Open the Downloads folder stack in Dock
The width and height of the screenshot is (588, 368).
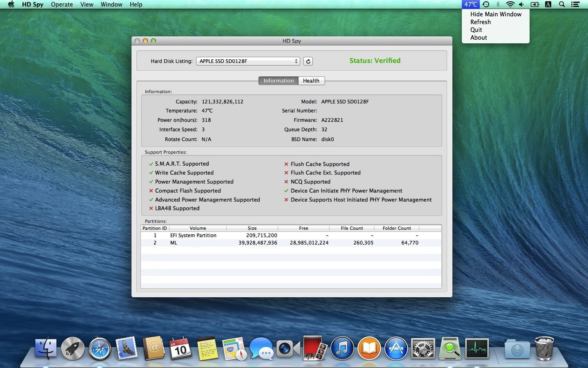(517, 349)
